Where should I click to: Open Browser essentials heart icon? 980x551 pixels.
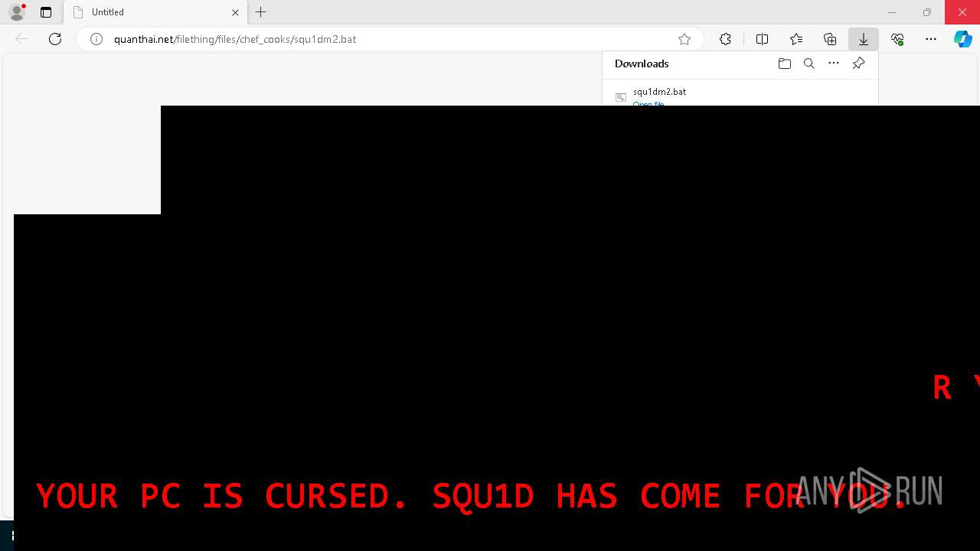(x=897, y=39)
